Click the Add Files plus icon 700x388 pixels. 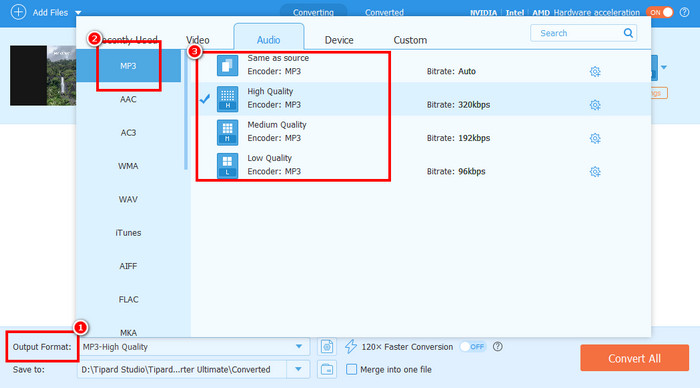tap(18, 12)
